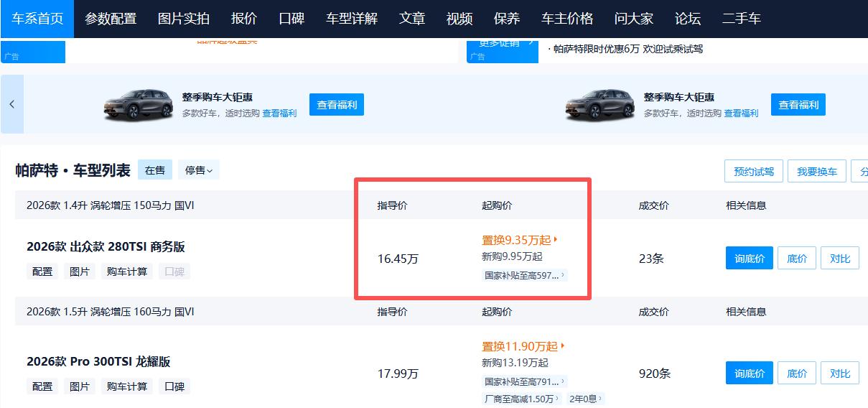The width and height of the screenshot is (868, 408).
Task: Click 对比 for 280TSI 商务版
Action: (840, 259)
